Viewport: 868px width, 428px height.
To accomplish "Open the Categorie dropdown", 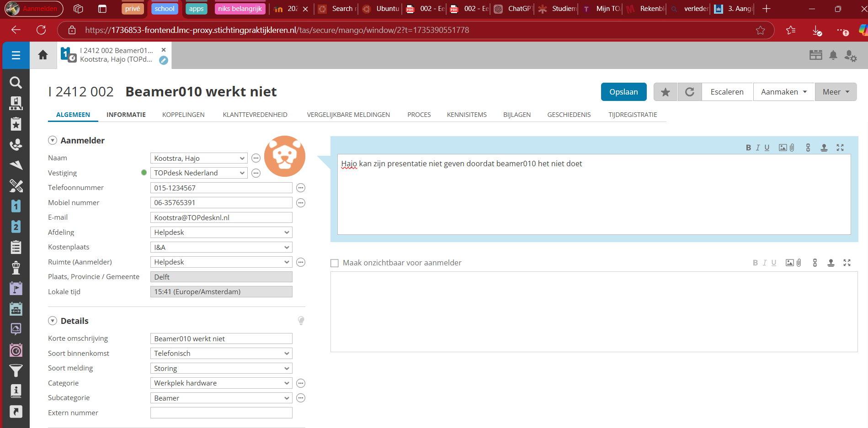I will pyautogui.click(x=221, y=383).
